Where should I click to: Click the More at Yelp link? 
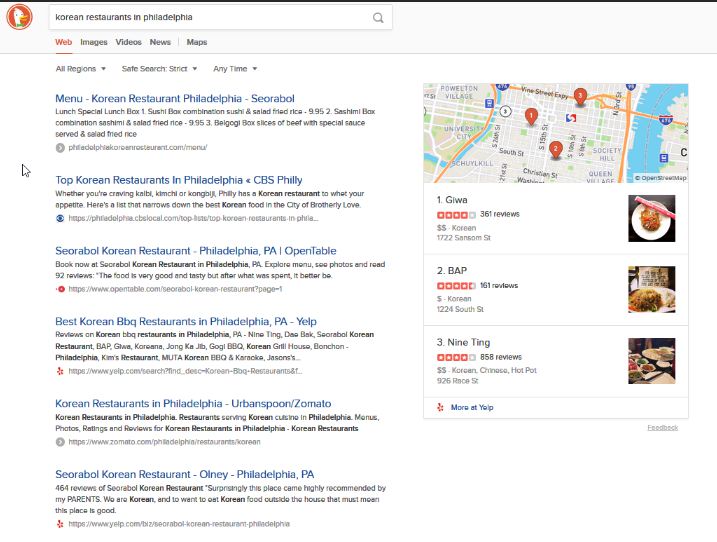pos(472,408)
